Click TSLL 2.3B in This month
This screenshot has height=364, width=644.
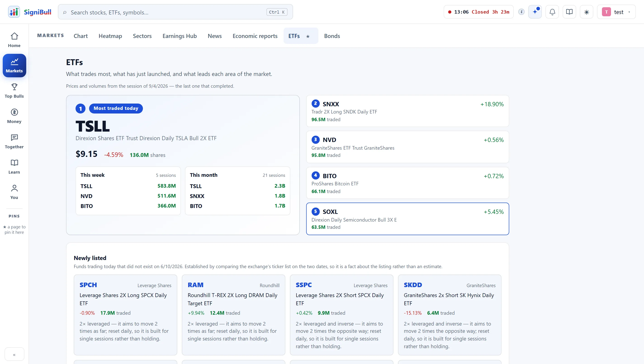237,186
